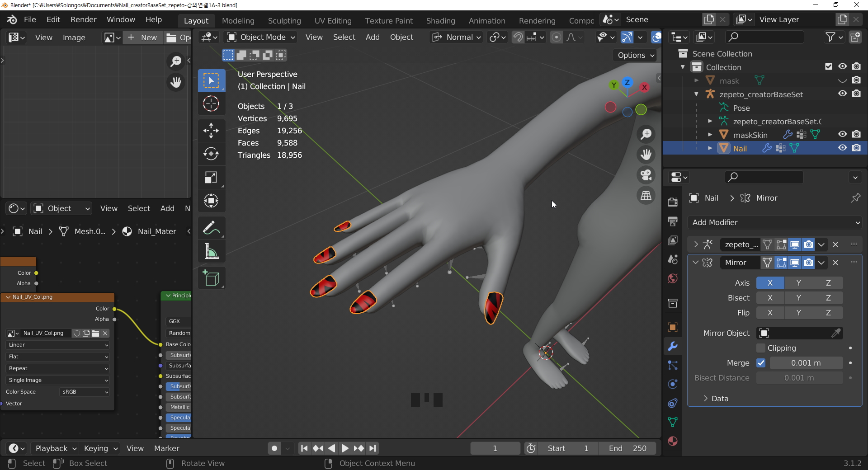Open the viewport Select menu
868x470 pixels.
[x=344, y=37]
